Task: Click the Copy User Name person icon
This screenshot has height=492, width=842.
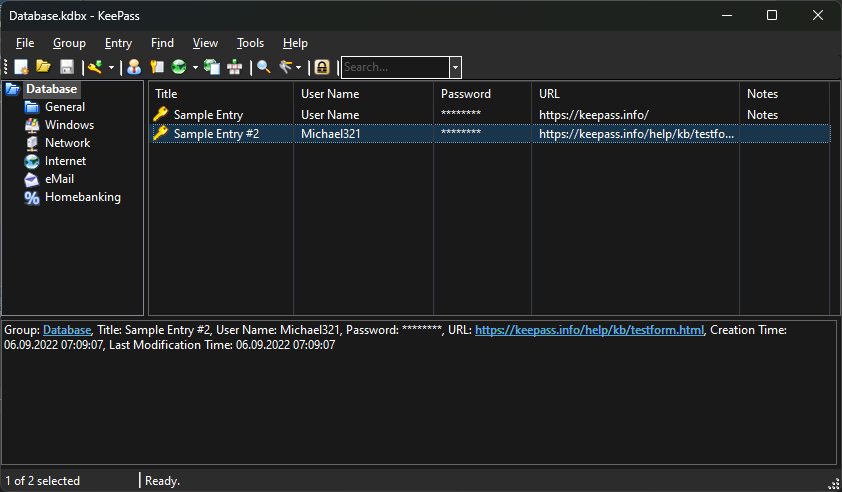Action: coord(134,67)
